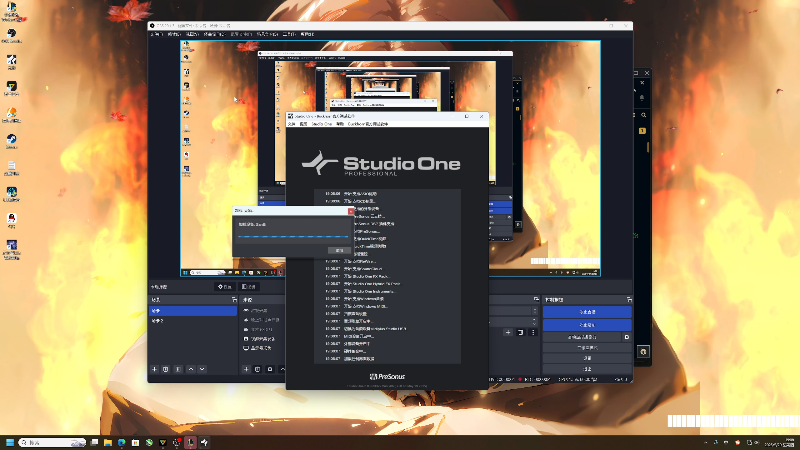Click the blue progress bar in dialog
The width and height of the screenshot is (800, 450).
click(x=293, y=237)
